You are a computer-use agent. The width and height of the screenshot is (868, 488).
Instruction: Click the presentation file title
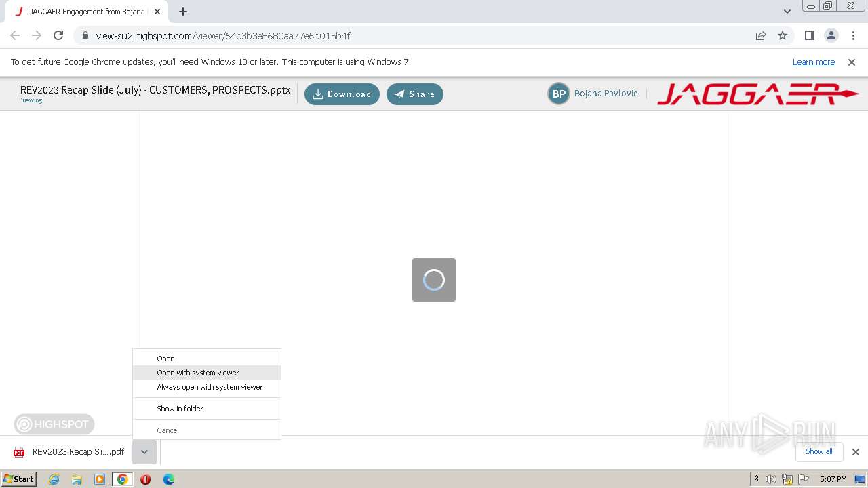(x=155, y=89)
